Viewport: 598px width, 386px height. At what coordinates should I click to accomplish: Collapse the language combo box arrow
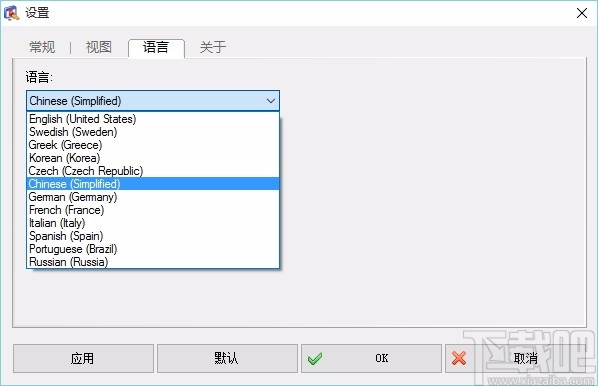tap(271, 101)
